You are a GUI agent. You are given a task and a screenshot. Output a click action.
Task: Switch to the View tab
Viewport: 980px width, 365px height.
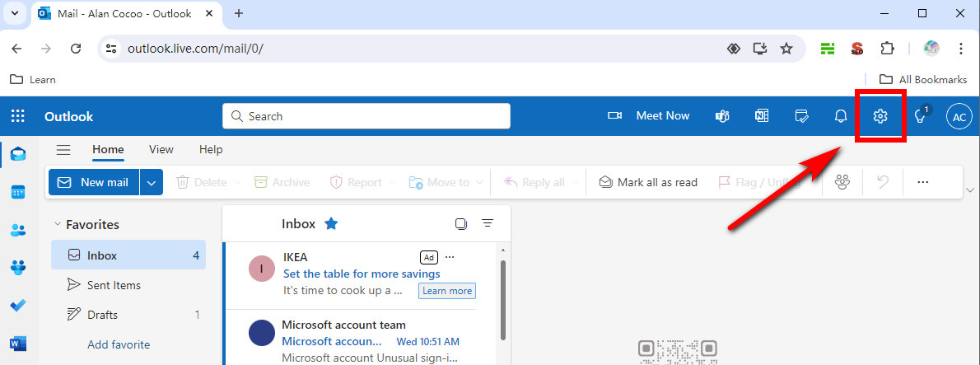pyautogui.click(x=161, y=150)
